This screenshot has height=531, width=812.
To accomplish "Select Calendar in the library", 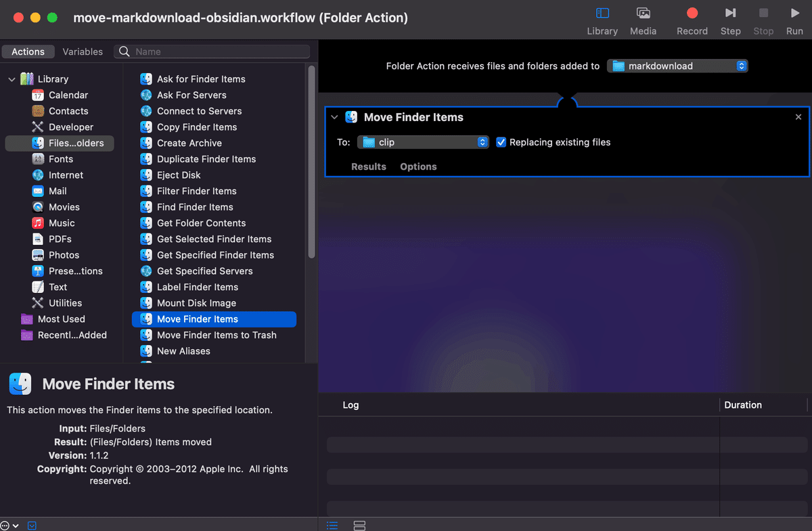I will [x=68, y=95].
